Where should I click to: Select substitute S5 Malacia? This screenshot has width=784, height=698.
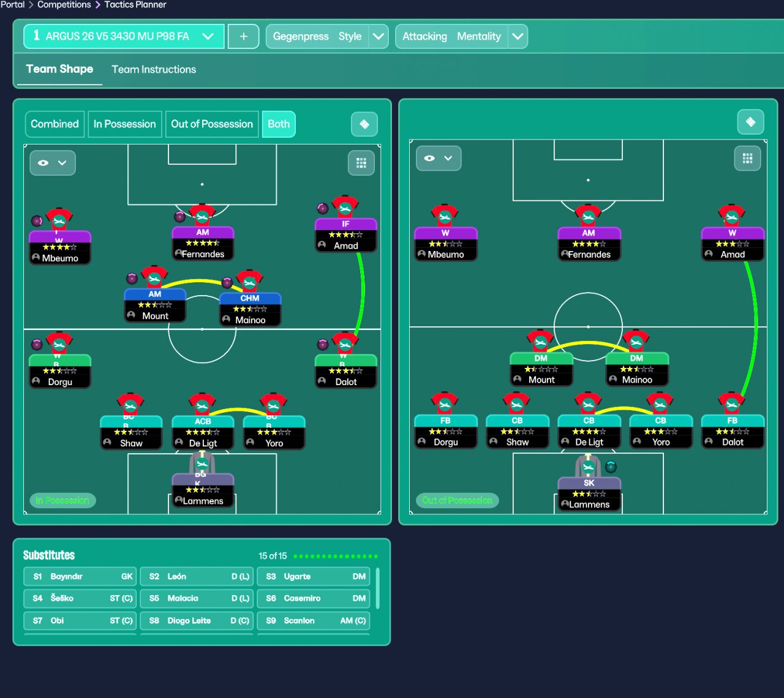coord(197,598)
